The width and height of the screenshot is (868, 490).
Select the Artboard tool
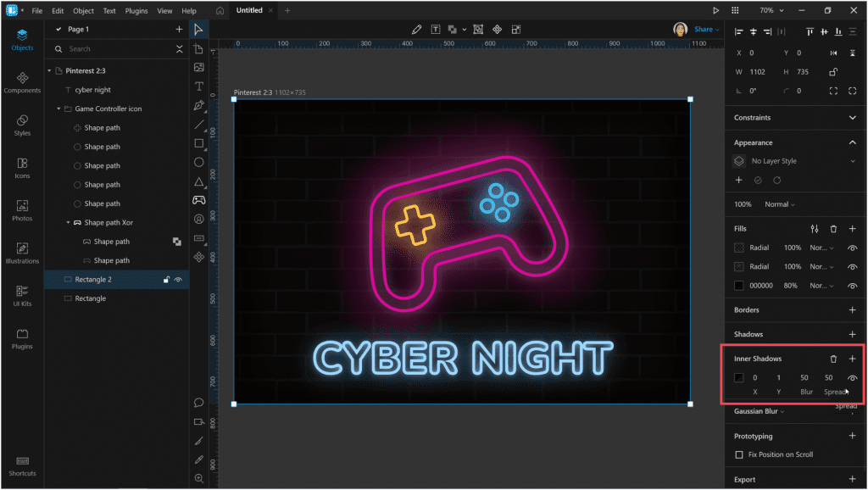click(x=198, y=49)
